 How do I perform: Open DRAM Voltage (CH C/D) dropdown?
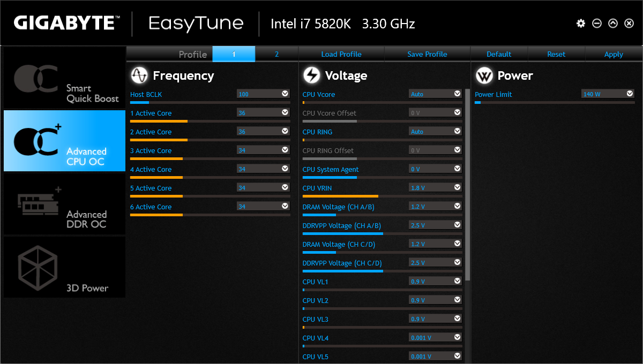click(x=435, y=244)
